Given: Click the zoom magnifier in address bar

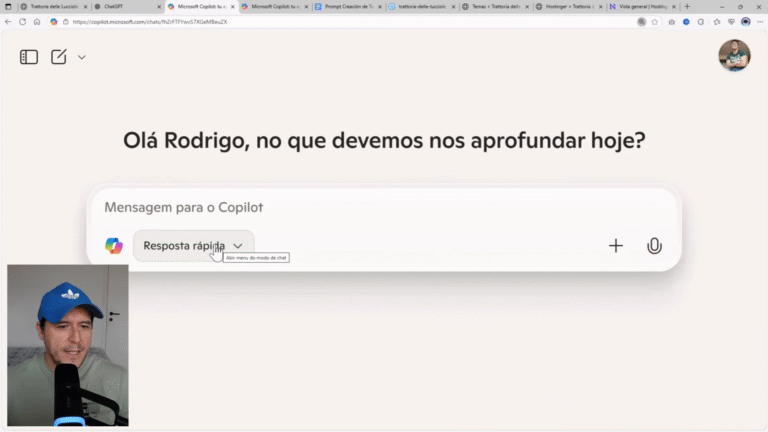Looking at the screenshot, I should pos(641,22).
